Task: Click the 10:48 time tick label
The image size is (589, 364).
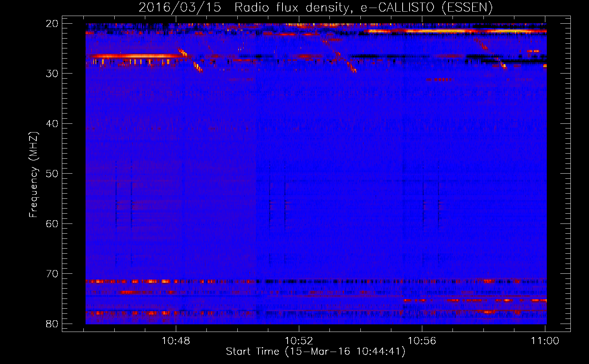Action: pyautogui.click(x=176, y=341)
